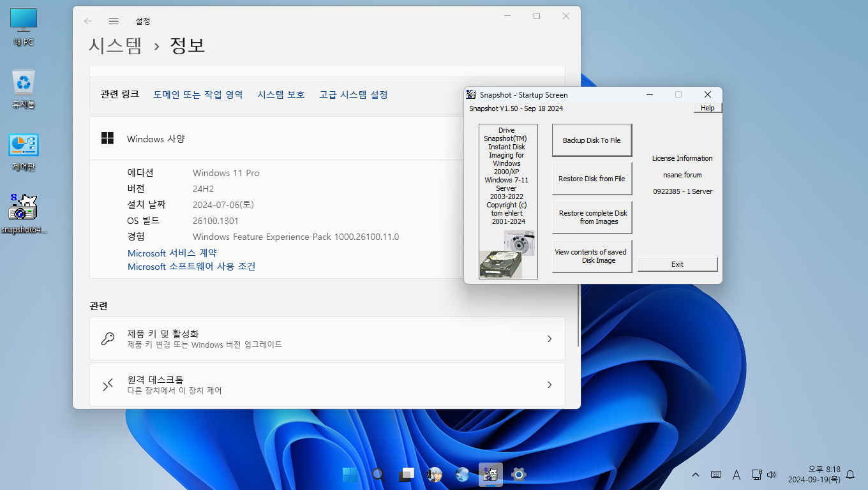Expand 제품 키 및 활성화 chevron
This screenshot has height=490, width=868.
[x=550, y=339]
